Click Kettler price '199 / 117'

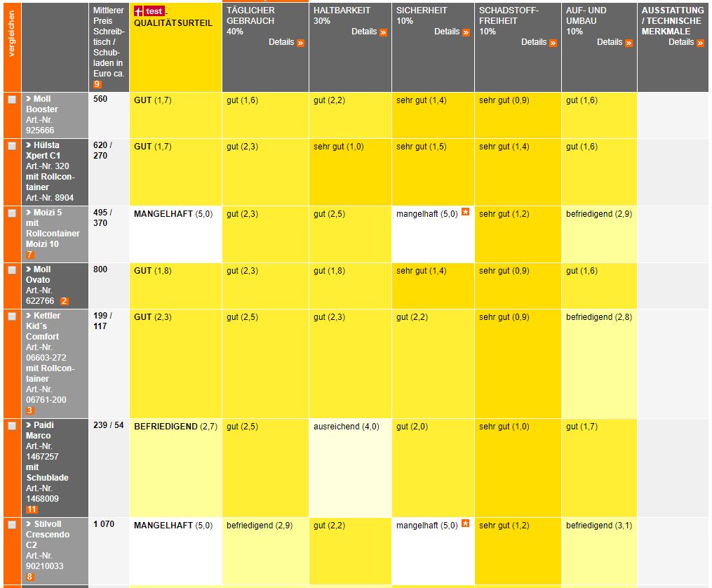coord(102,321)
